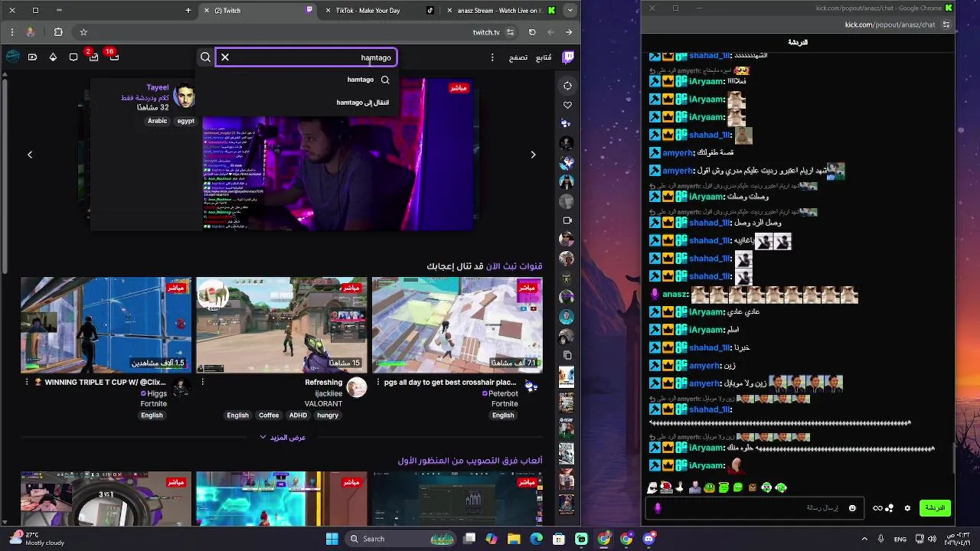Open the Twitch Following tab
The height and width of the screenshot is (551, 980).
click(543, 57)
